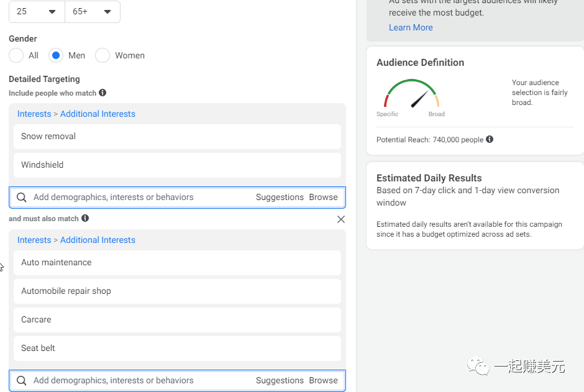Select the All gender option
The width and height of the screenshot is (584, 392).
point(16,55)
